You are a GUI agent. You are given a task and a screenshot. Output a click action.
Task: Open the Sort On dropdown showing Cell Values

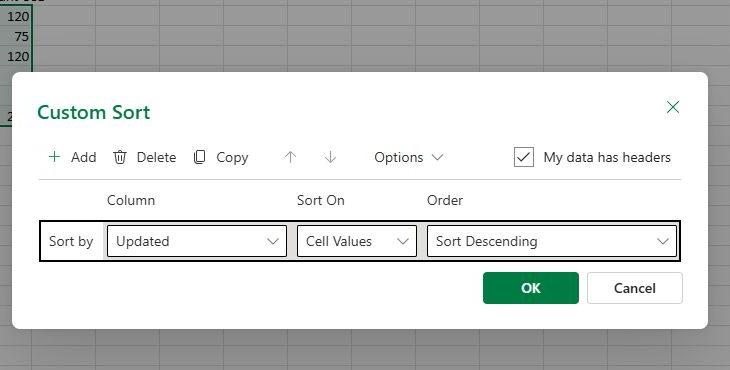[x=357, y=241]
